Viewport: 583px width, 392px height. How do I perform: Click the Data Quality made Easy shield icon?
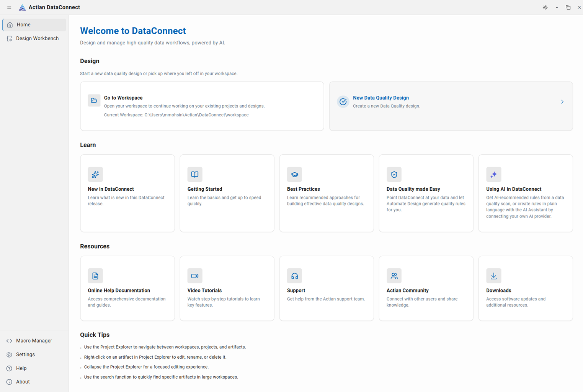point(394,174)
